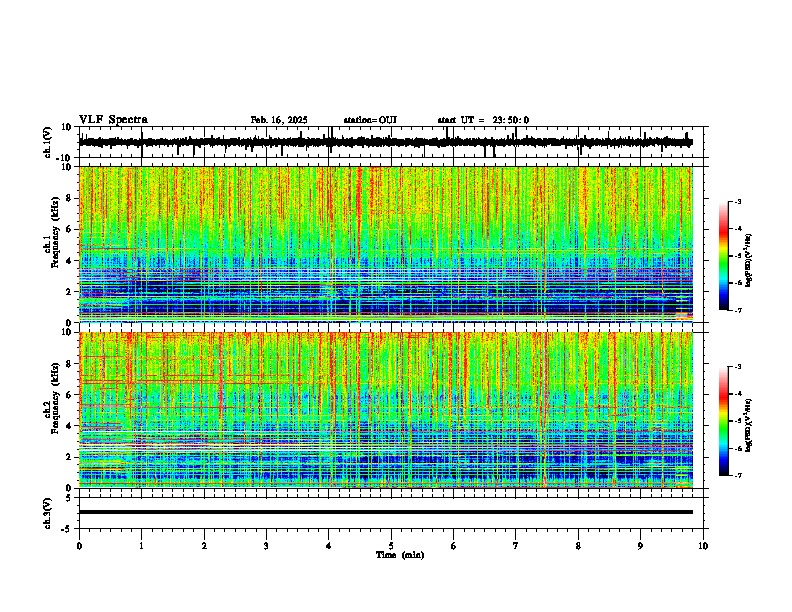This screenshot has width=792, height=612.
Task: Click the ch.1 PSD color scale bar
Action: point(723,256)
